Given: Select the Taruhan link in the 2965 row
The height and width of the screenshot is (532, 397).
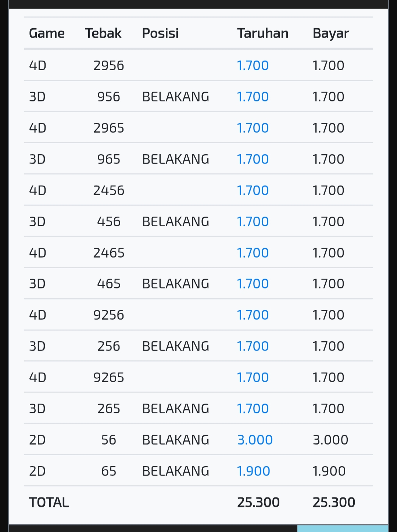Looking at the screenshot, I should [x=253, y=128].
